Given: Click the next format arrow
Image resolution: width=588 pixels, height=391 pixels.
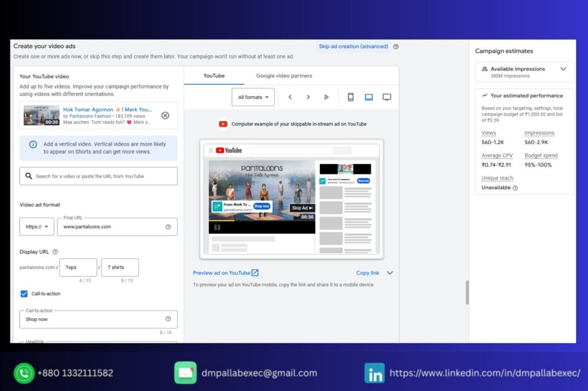Looking at the screenshot, I should pyautogui.click(x=308, y=97).
